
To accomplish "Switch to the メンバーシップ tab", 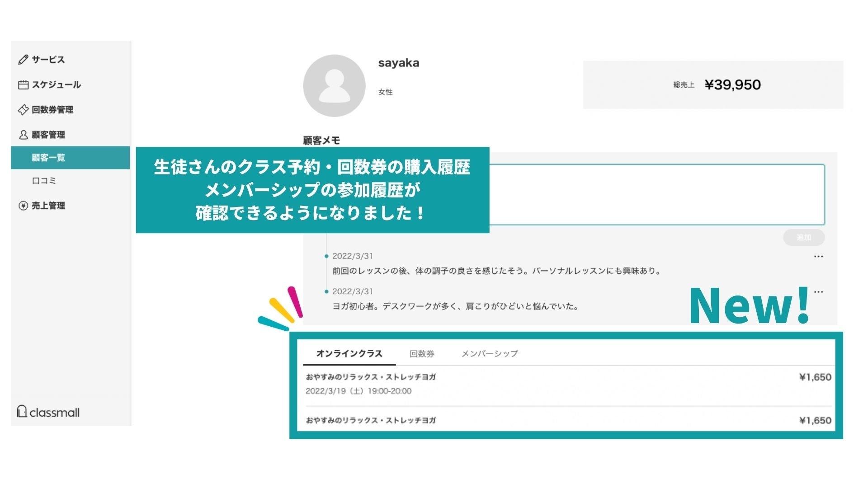I will tap(490, 354).
